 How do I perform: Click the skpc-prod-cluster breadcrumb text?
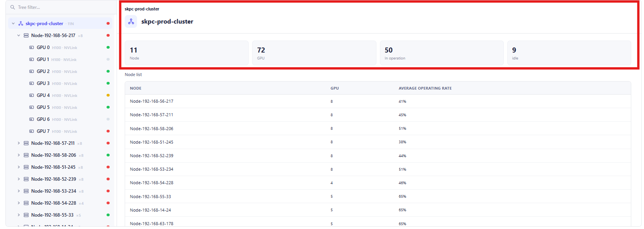point(142,9)
